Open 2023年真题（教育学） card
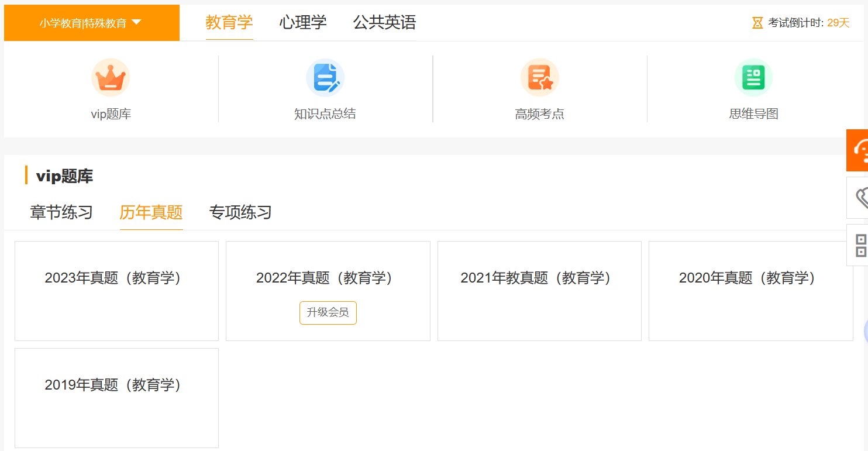Screen dimensions: 868x451 pyautogui.click(x=116, y=291)
